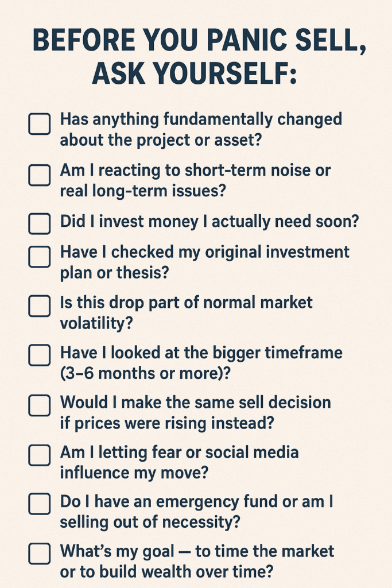Check the 'same sell decision' checkbox

(39, 405)
